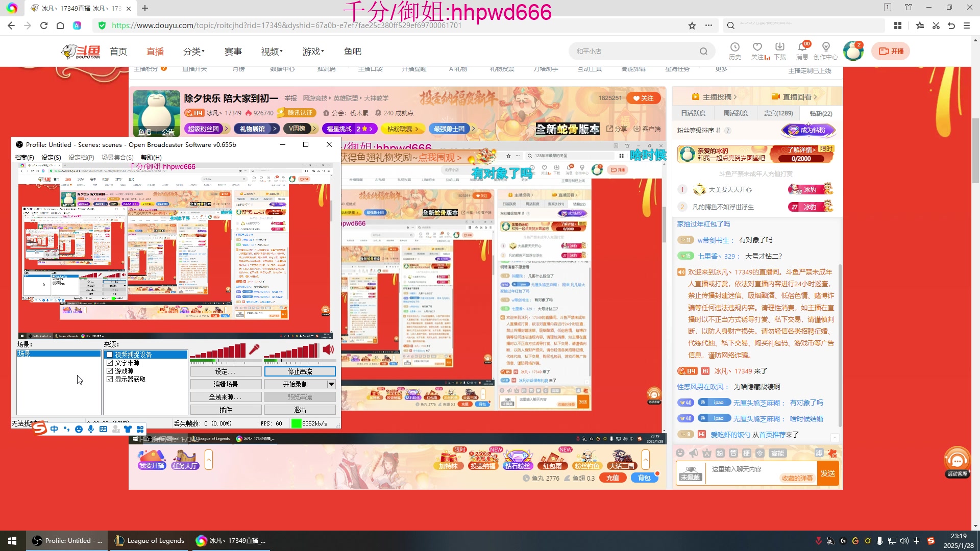
Task: Open Douyu watch history icon
Action: click(x=735, y=47)
